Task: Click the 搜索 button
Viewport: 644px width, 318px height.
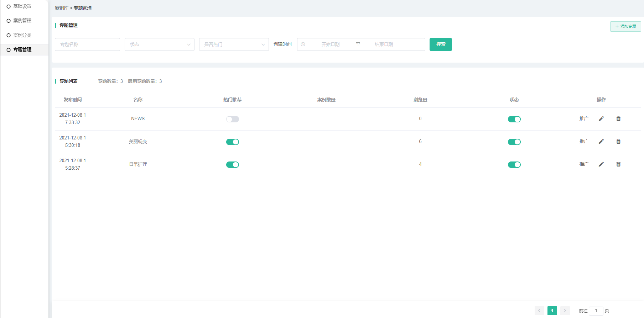Action: pyautogui.click(x=441, y=44)
